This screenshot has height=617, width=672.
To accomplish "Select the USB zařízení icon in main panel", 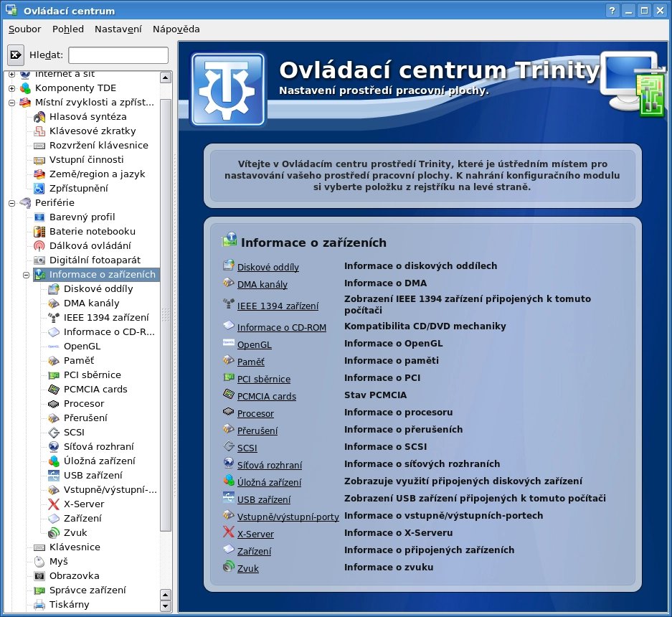I will 229,497.
